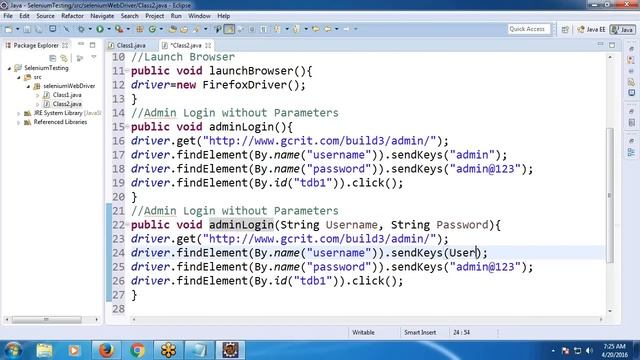Maximize the editor area
The image size is (640, 360).
click(x=612, y=45)
